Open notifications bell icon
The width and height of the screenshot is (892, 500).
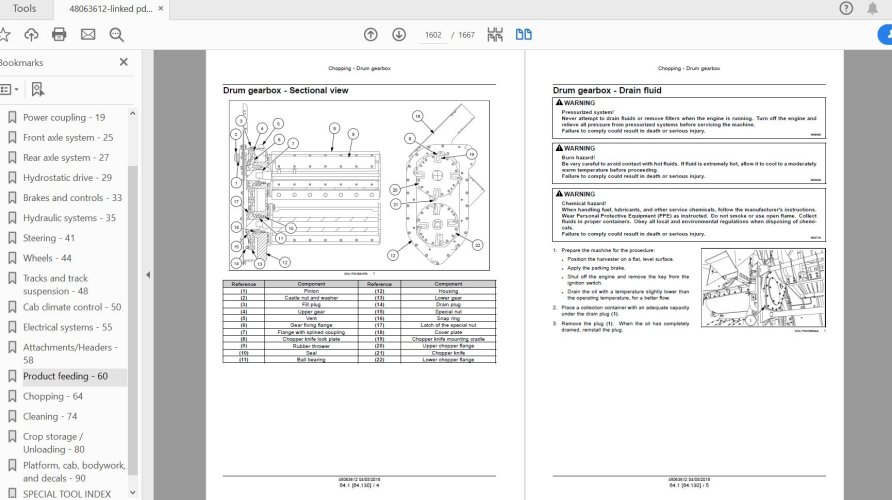pos(872,9)
